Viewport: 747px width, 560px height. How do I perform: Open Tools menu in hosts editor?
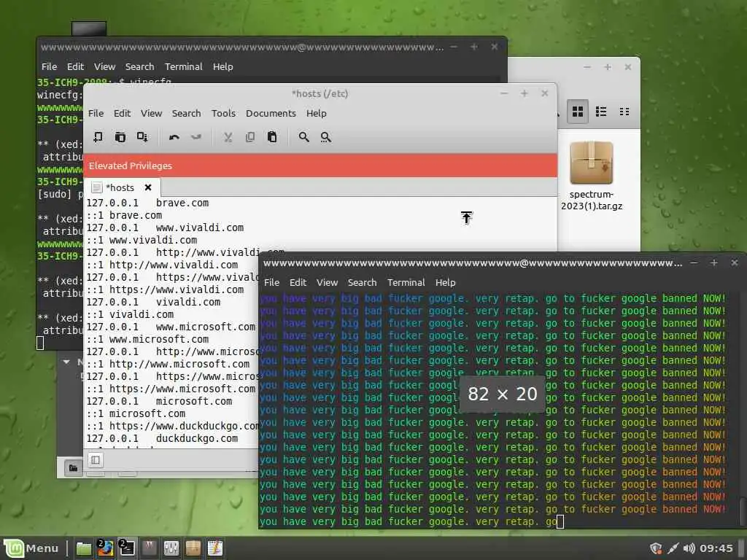click(x=223, y=113)
